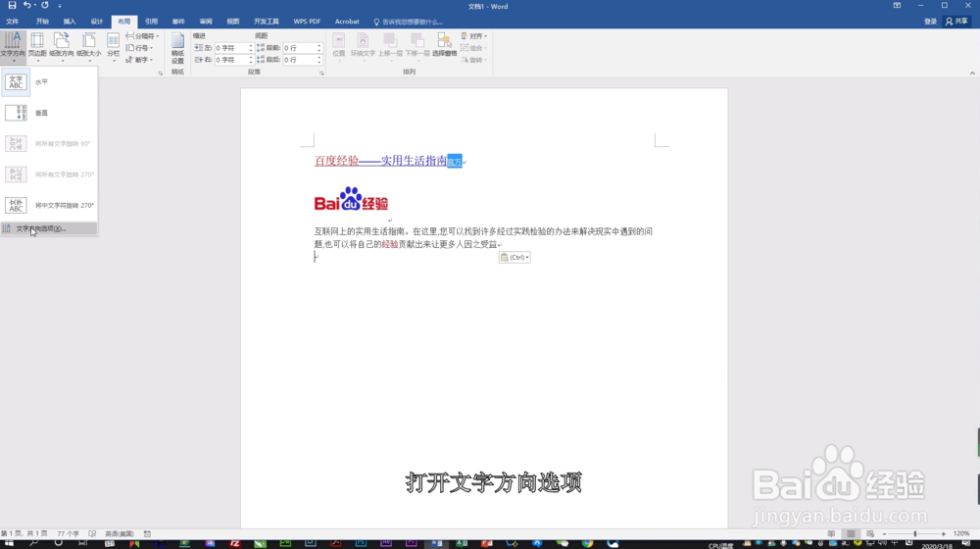Switch to the 审阅 ribbon tab

coord(206,22)
